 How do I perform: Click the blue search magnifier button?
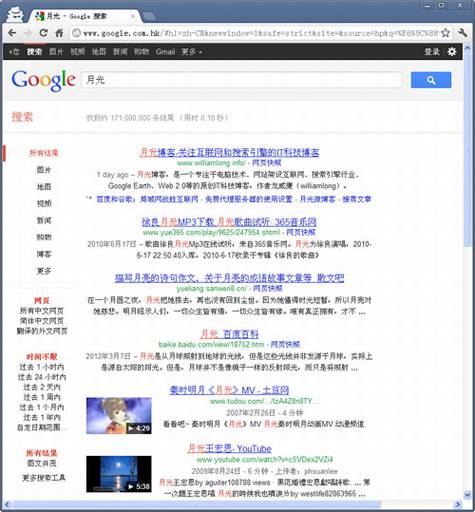pyautogui.click(x=431, y=80)
